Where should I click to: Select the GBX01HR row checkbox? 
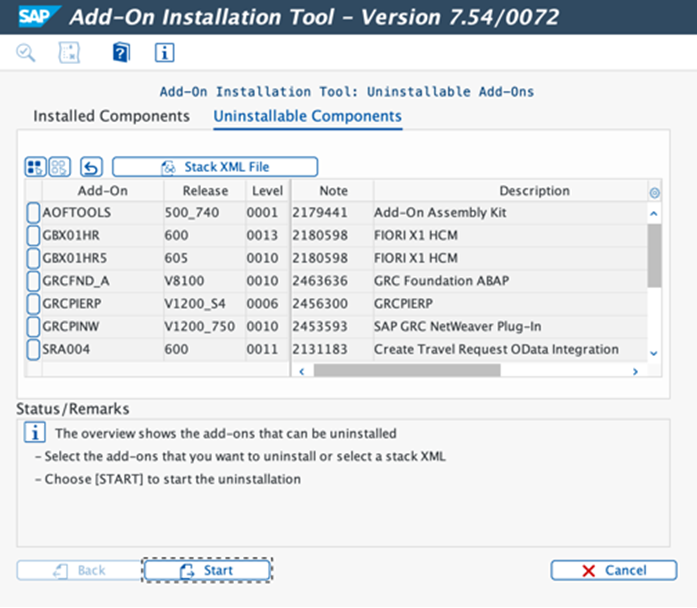[33, 235]
